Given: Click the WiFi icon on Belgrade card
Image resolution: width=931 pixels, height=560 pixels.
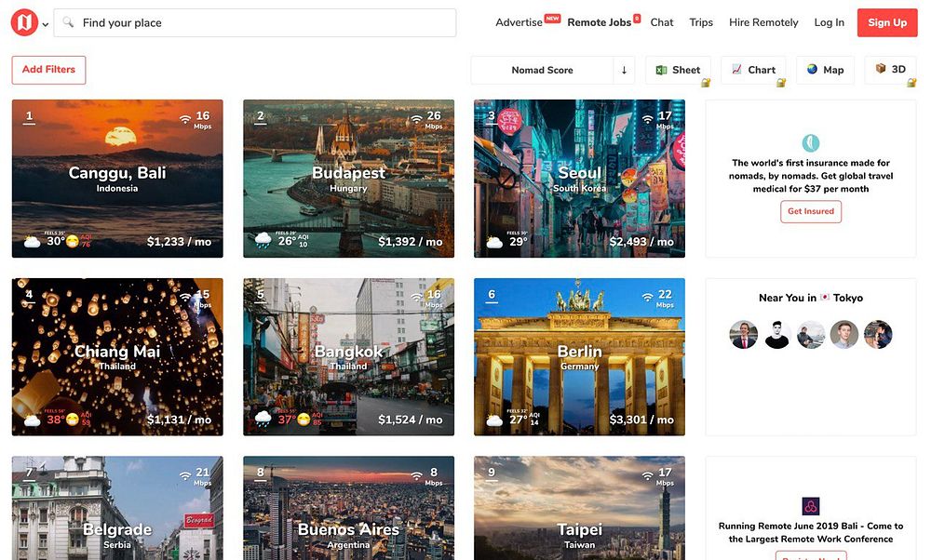Looking at the screenshot, I should click(x=185, y=475).
